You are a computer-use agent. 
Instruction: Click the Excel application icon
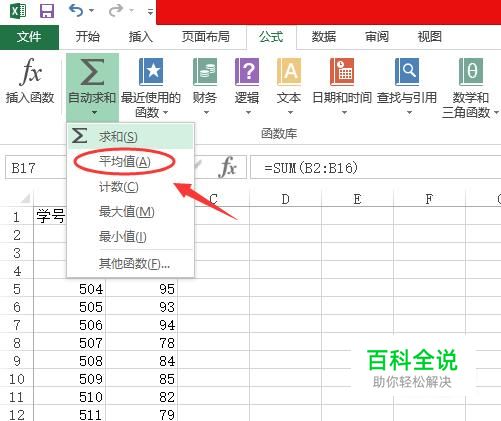[18, 11]
